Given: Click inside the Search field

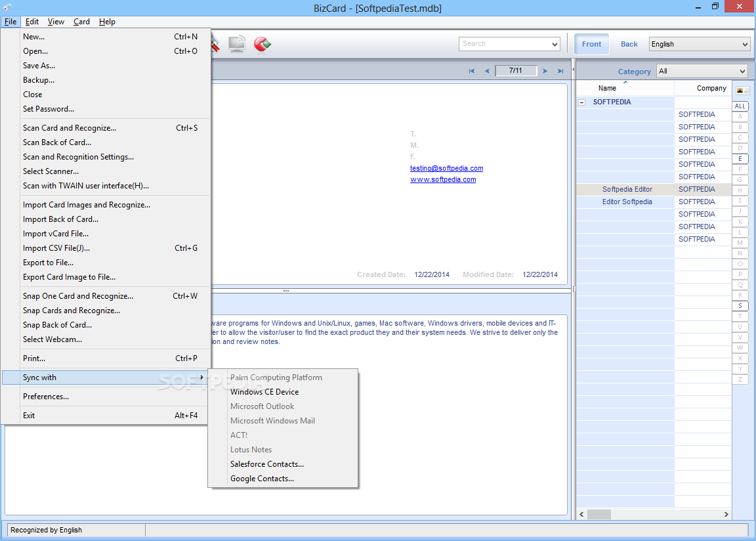Looking at the screenshot, I should (x=505, y=44).
